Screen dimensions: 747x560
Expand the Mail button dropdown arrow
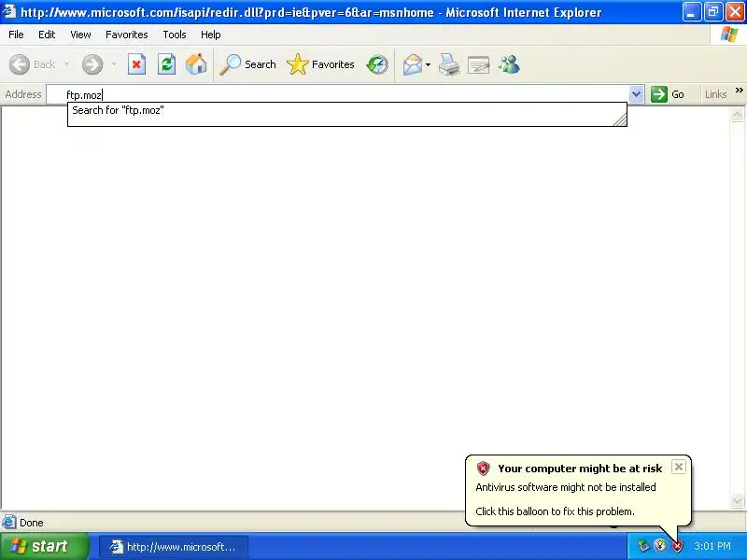pos(428,64)
